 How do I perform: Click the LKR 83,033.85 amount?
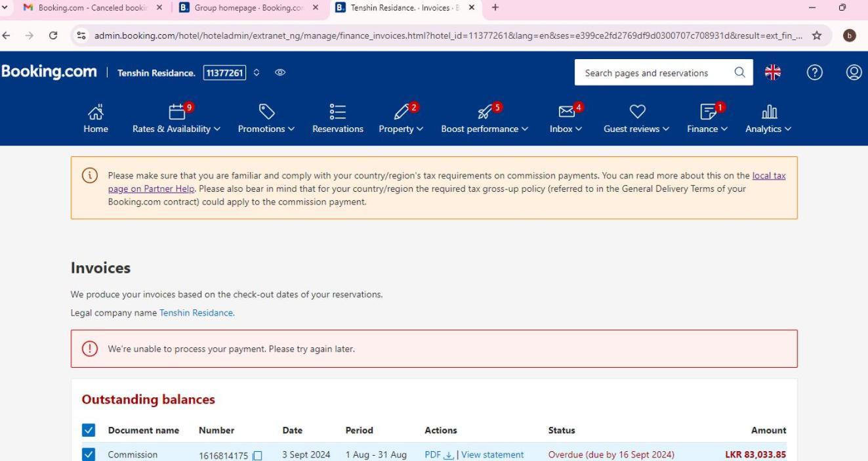point(755,454)
